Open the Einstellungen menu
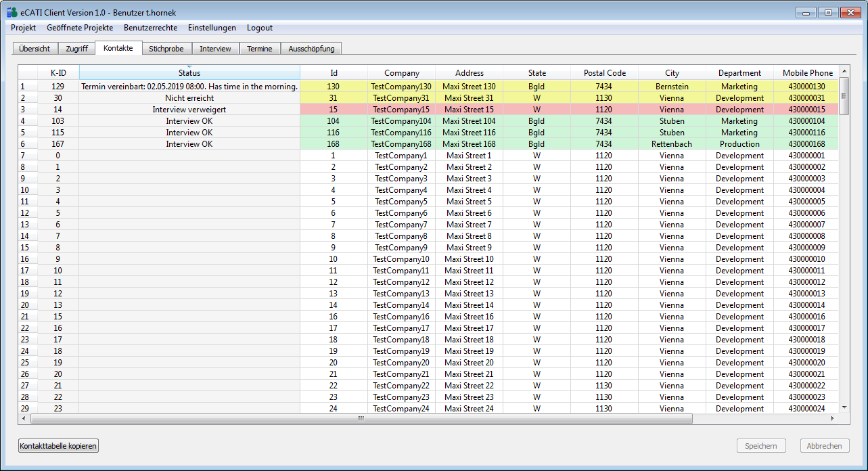Viewport: 868px width, 471px height. coord(212,28)
